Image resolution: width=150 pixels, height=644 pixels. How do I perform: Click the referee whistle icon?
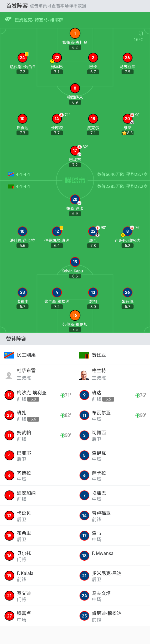(x=8, y=19)
